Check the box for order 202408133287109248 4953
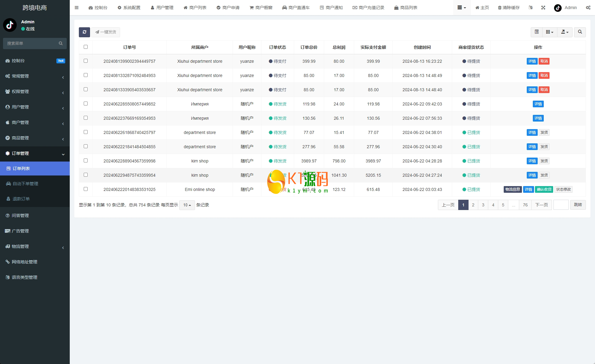 point(86,75)
